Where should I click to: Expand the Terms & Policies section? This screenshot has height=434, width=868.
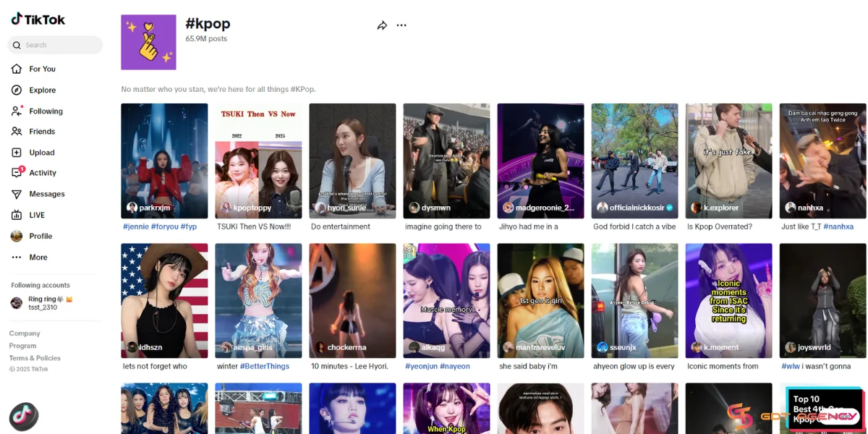(35, 358)
